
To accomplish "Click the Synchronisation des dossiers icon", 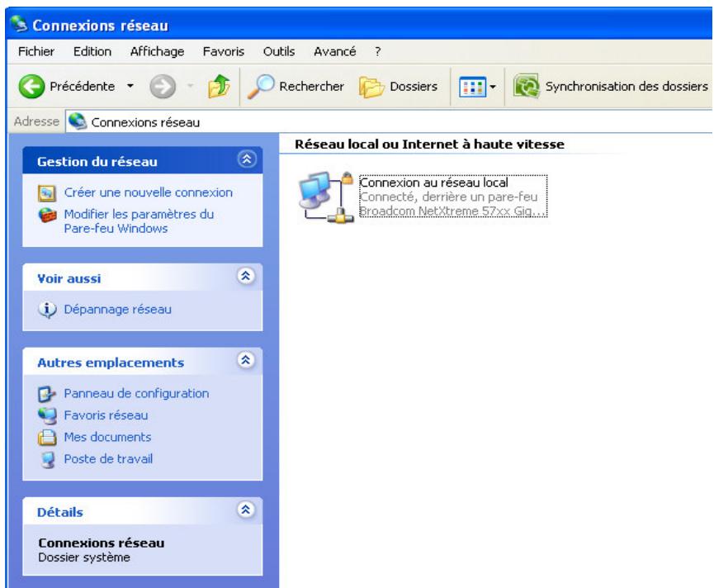I will point(527,86).
